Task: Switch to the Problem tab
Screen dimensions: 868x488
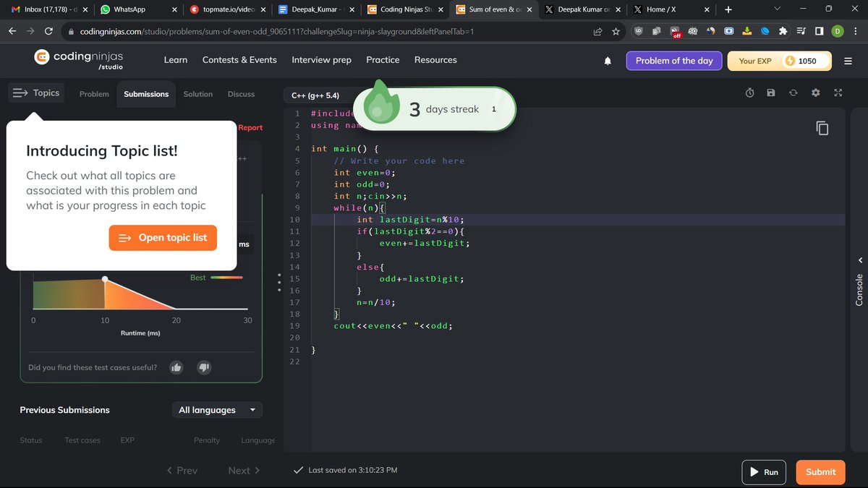Action: coord(94,94)
